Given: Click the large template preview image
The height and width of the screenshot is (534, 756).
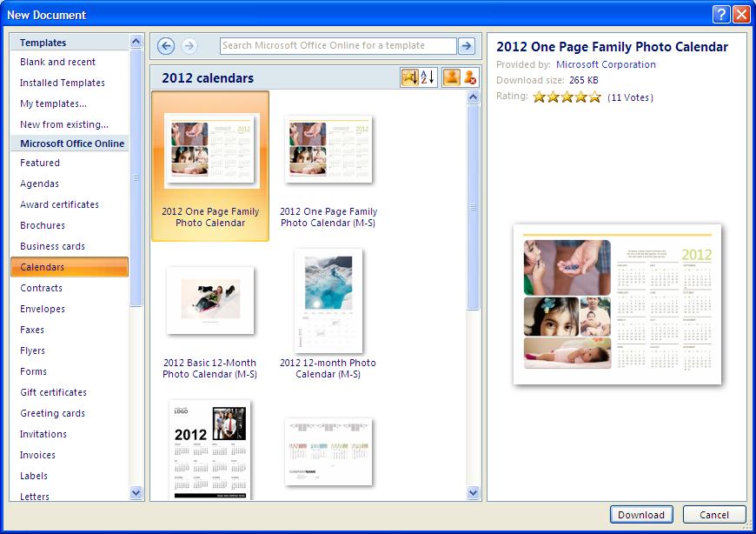Looking at the screenshot, I should tap(617, 304).
